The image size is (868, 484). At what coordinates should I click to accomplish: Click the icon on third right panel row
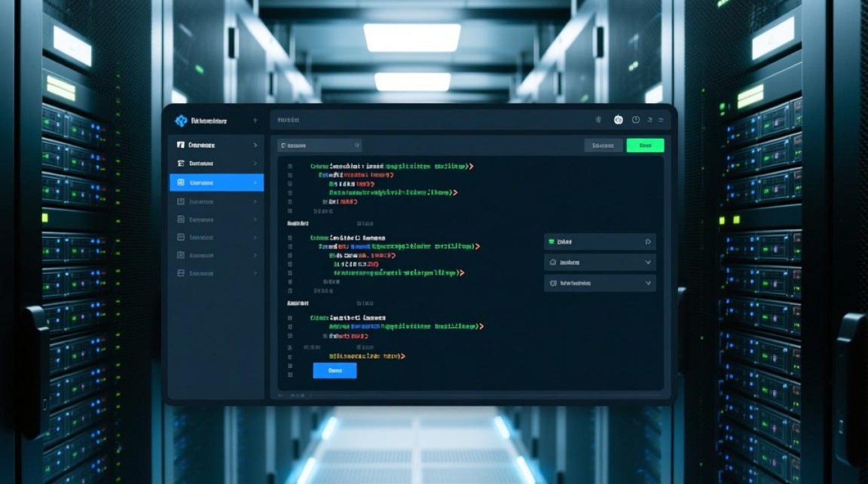coord(552,283)
